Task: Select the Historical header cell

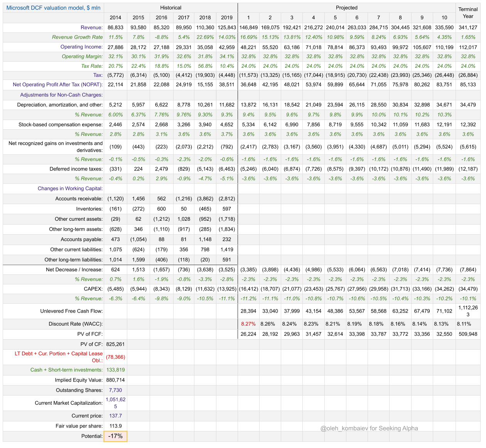Action: [x=171, y=8]
